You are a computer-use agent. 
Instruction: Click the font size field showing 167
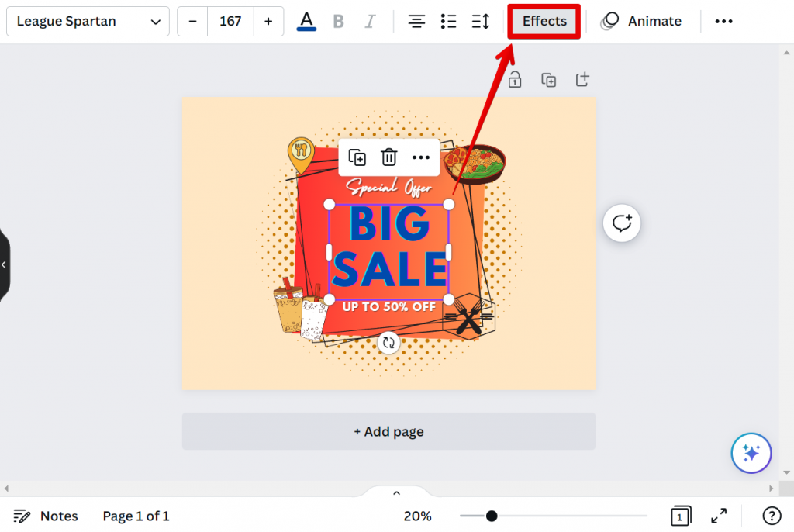230,22
